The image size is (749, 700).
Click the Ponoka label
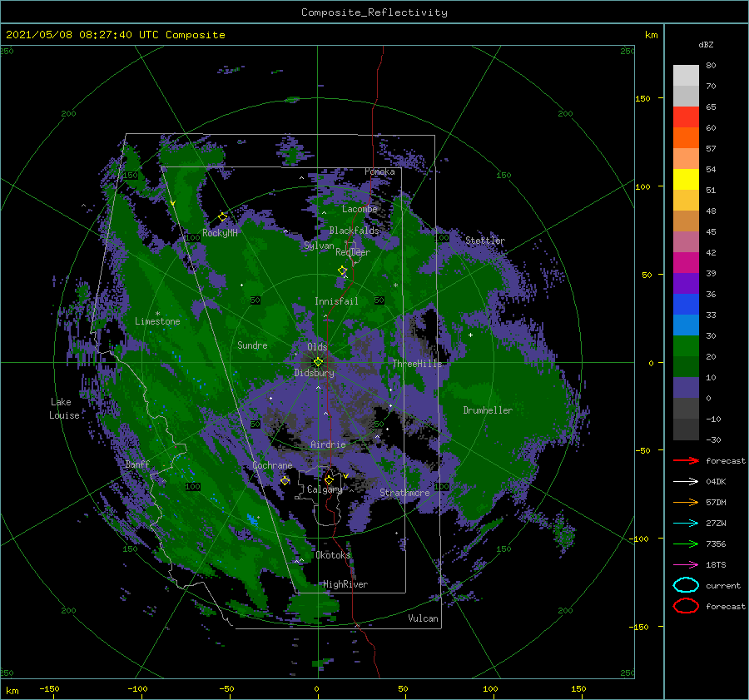[x=379, y=171]
